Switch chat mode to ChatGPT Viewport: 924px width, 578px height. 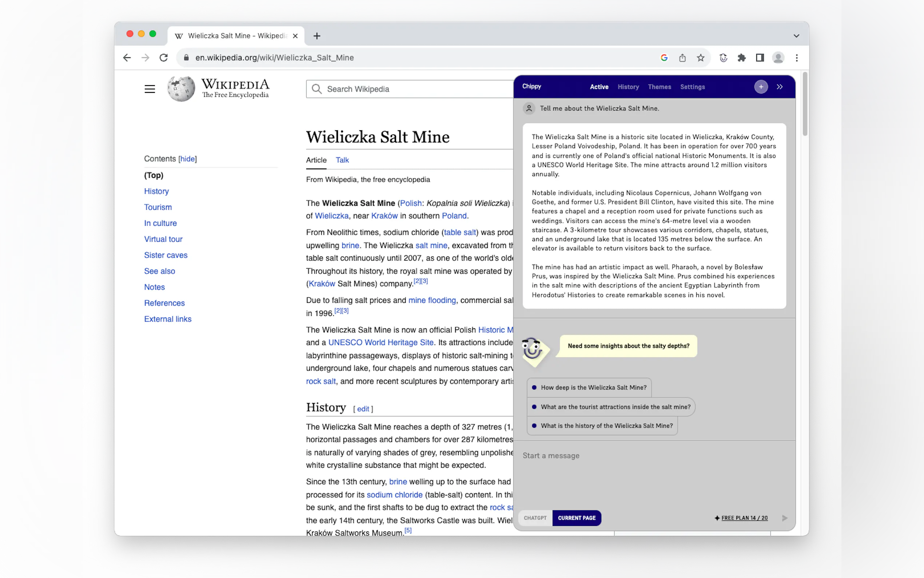coord(535,518)
